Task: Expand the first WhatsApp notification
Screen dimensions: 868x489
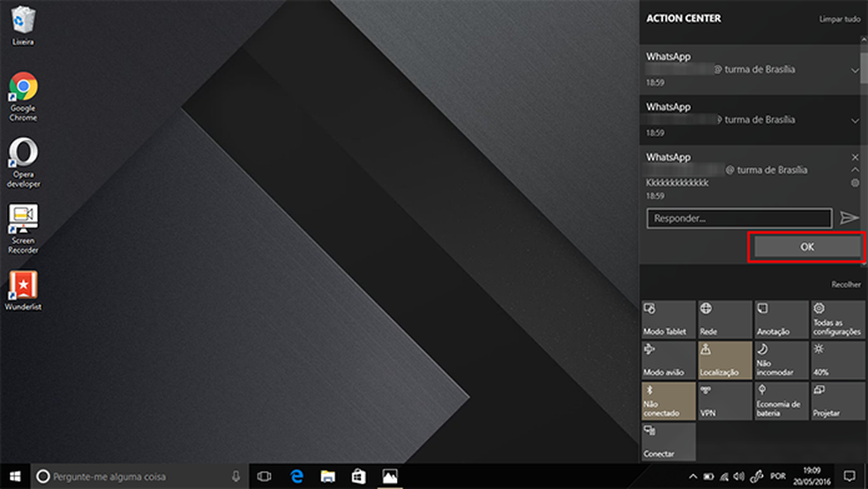Action: [855, 71]
